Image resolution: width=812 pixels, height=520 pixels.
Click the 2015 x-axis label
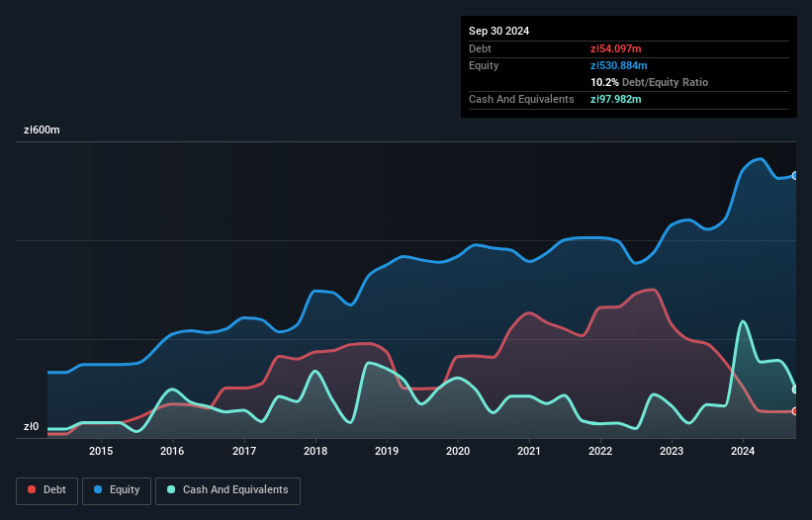click(x=101, y=451)
